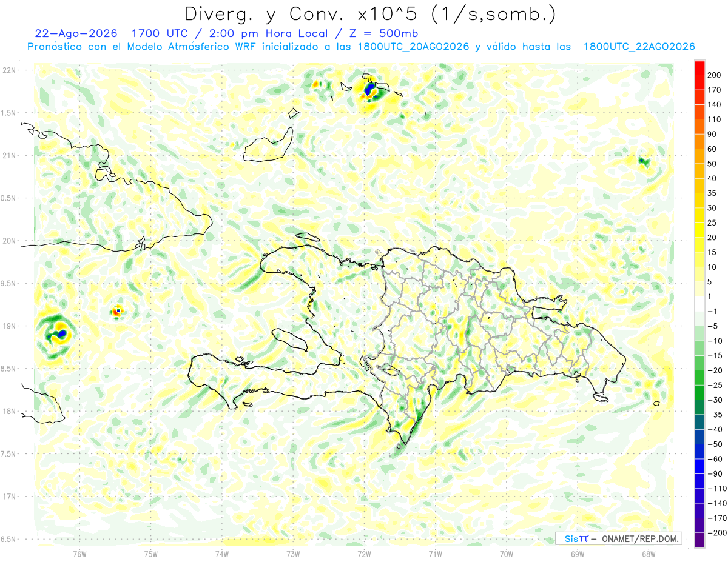Image resolution: width=728 pixels, height=562 pixels.
Task: Click the "200" value on the color legend
Action: (714, 75)
